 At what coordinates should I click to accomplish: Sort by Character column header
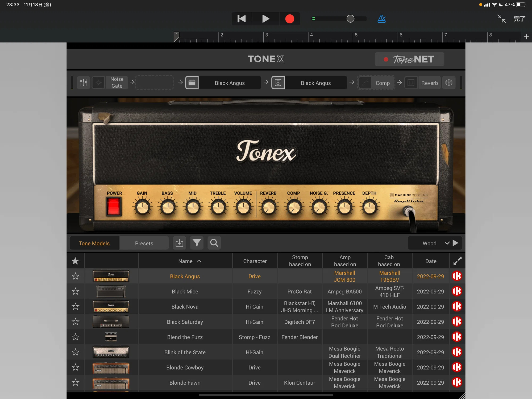(x=255, y=261)
